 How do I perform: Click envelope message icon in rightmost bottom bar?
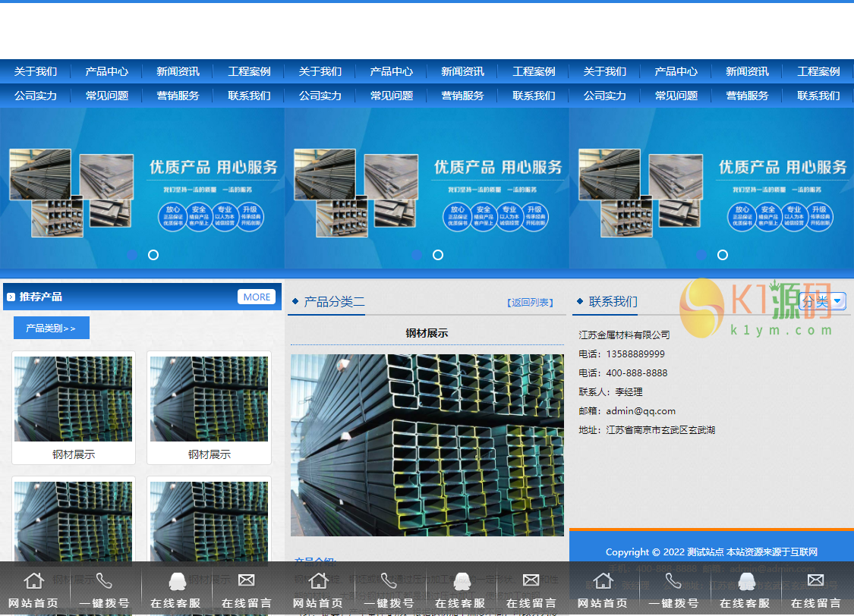click(x=815, y=581)
